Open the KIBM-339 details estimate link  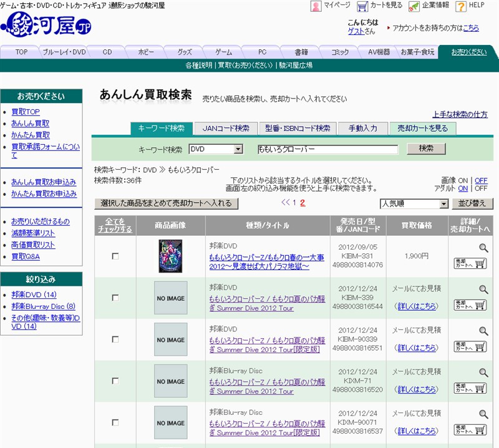pyautogui.click(x=417, y=306)
